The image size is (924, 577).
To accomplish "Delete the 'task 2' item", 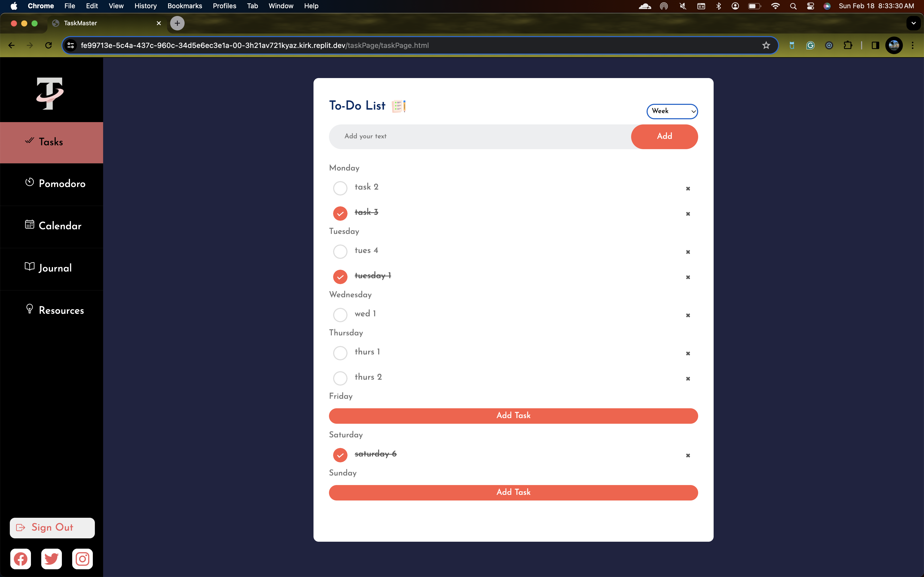I will point(688,189).
